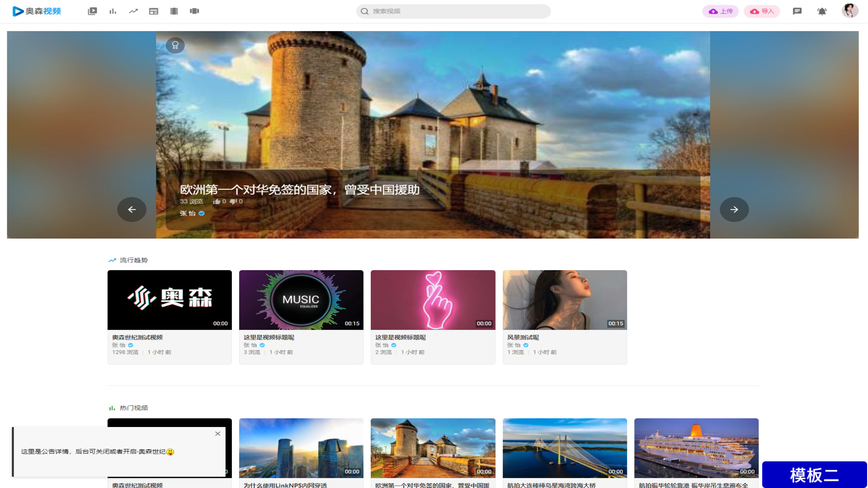Click the user avatar in top right
The height and width of the screenshot is (488, 868).
click(849, 10)
